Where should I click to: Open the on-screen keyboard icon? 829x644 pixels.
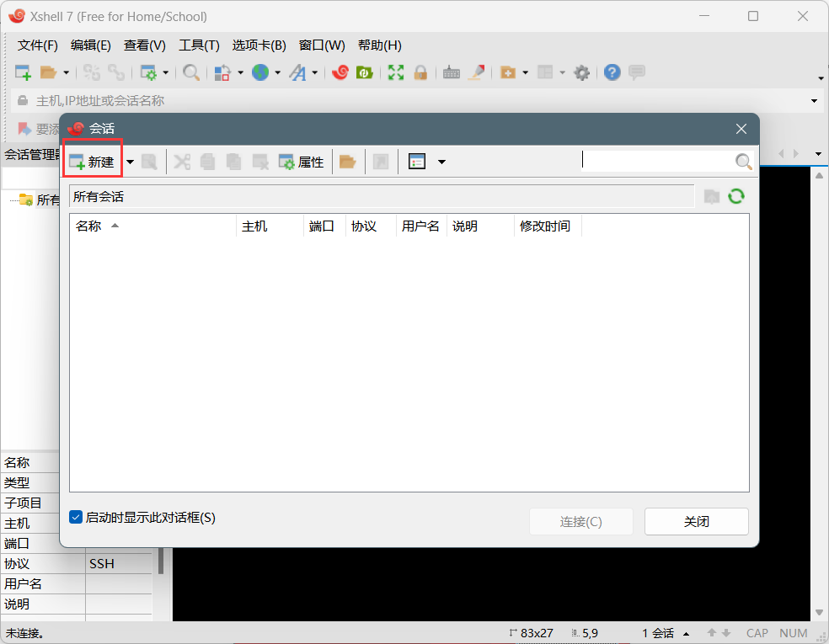point(451,72)
